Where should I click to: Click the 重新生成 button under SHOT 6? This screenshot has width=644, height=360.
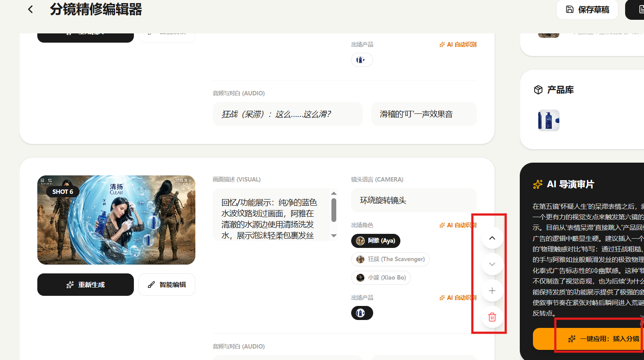tap(86, 285)
